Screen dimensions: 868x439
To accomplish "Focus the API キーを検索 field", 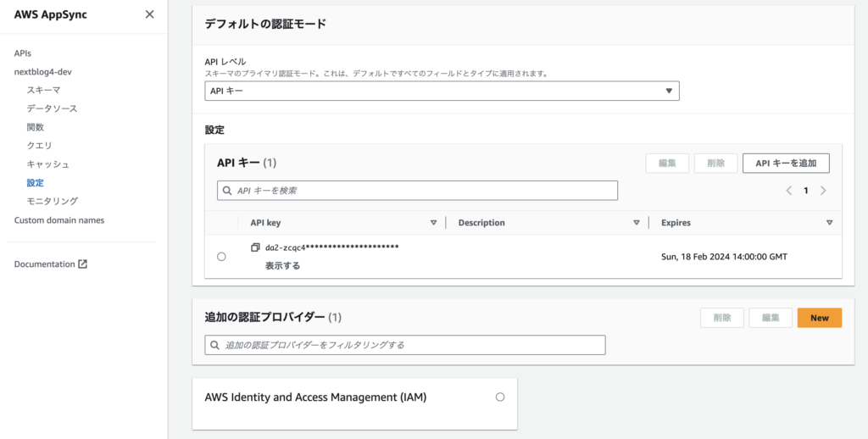I will [417, 191].
